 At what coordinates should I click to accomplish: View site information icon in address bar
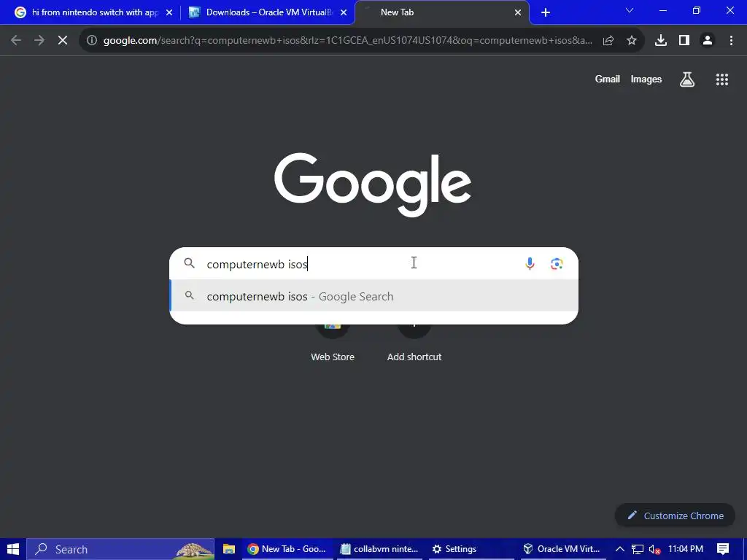coord(92,41)
